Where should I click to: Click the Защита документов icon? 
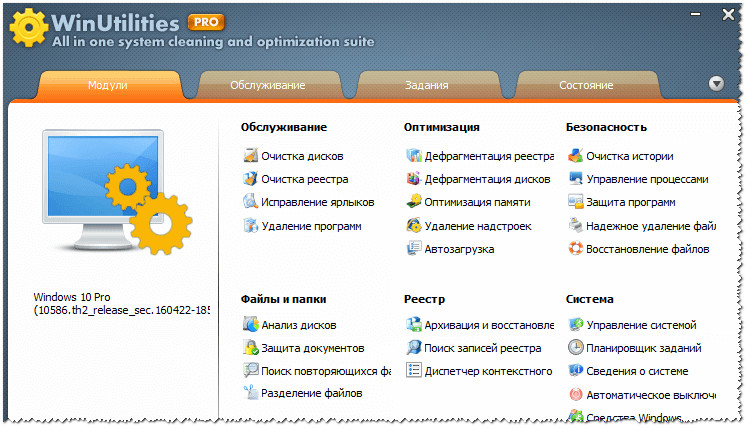[x=250, y=347]
